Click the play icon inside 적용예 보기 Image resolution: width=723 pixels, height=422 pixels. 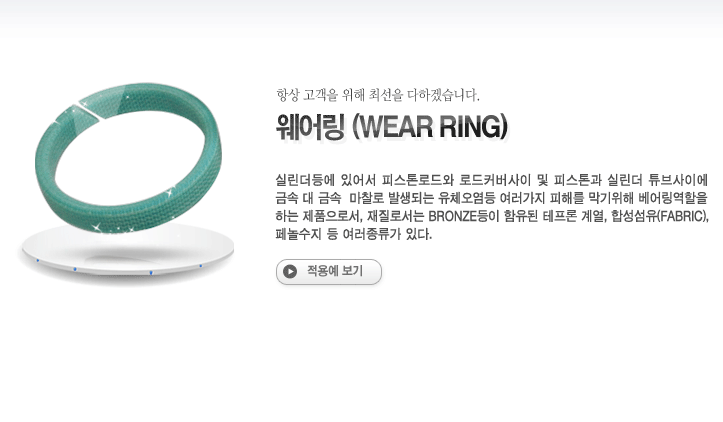[290, 272]
